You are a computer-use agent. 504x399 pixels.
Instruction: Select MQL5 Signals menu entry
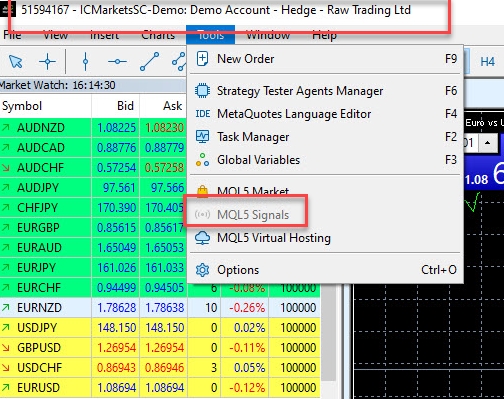click(325, 215)
